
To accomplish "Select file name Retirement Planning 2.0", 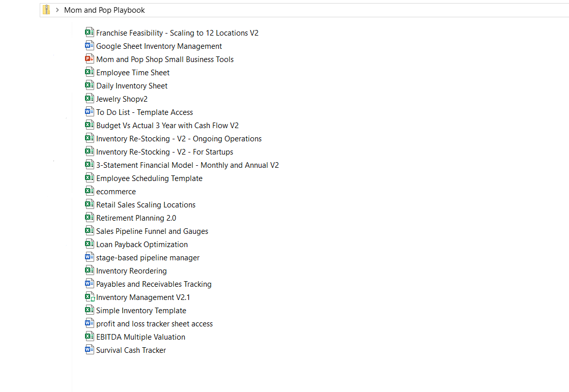I will tap(136, 218).
